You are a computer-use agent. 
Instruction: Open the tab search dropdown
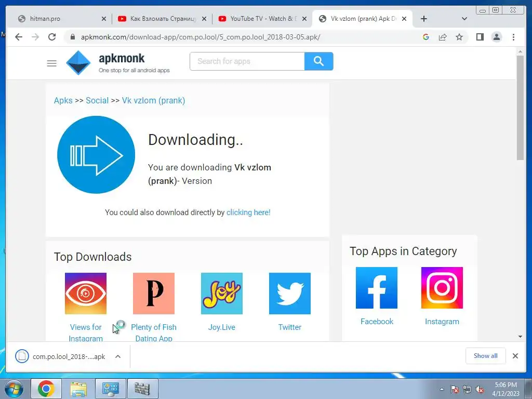pos(464,19)
